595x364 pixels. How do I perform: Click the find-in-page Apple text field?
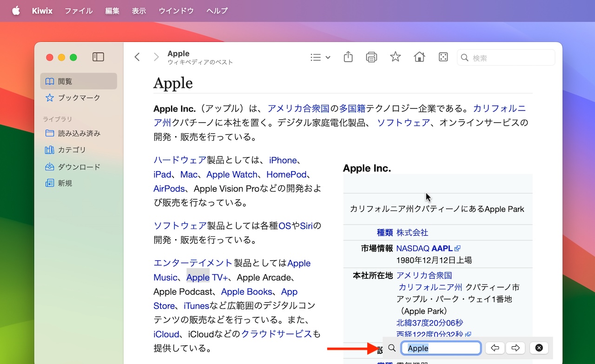click(x=441, y=348)
